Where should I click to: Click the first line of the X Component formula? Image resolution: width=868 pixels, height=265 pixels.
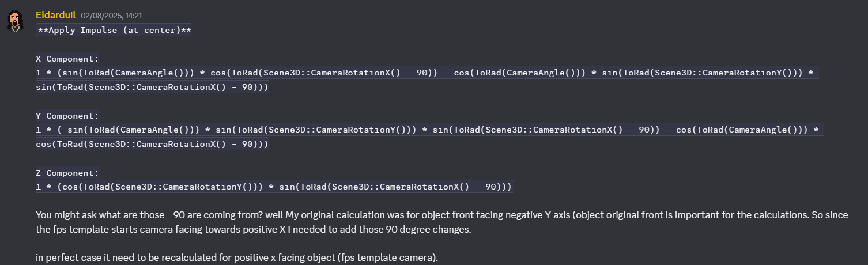pyautogui.click(x=427, y=73)
